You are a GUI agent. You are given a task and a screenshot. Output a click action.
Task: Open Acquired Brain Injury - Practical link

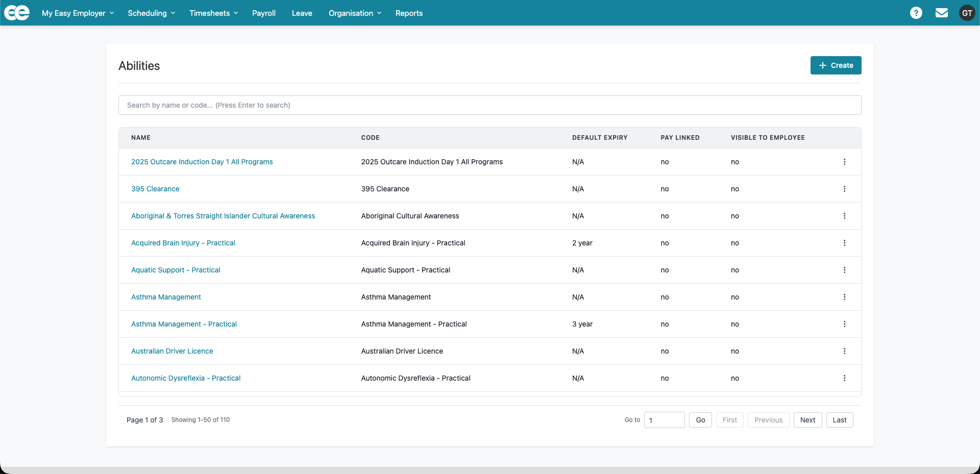[x=183, y=243]
